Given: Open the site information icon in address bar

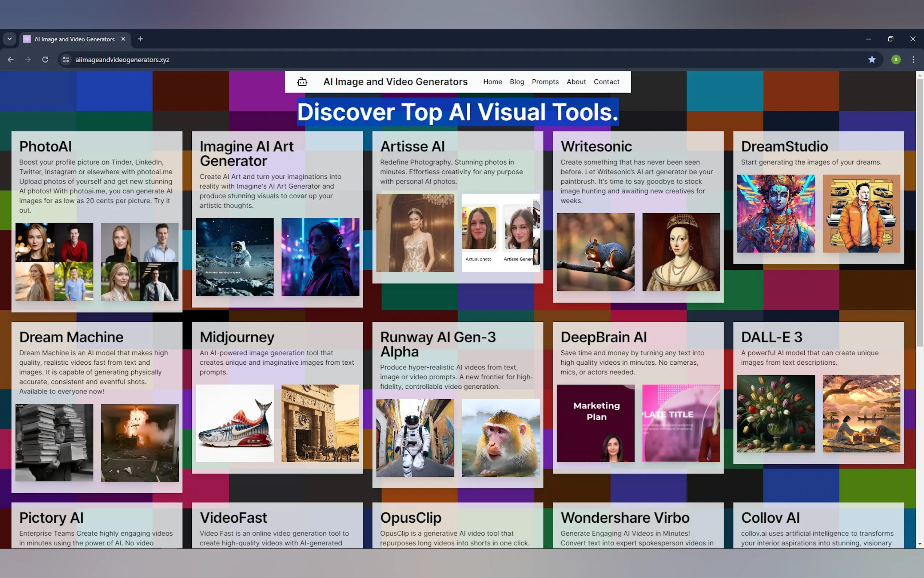Looking at the screenshot, I should tap(66, 60).
